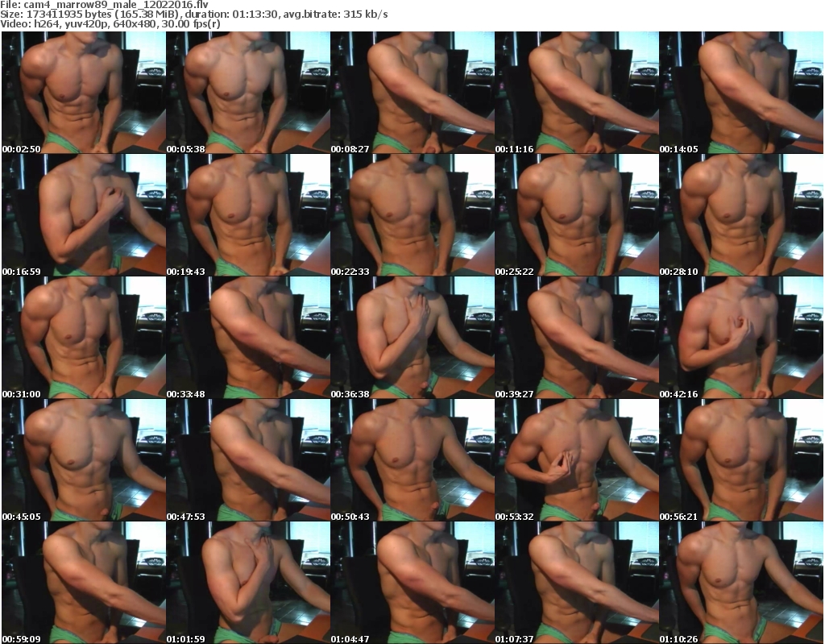This screenshot has width=825, height=644.
Task: Open the thumbnail timestamped 00:08:27
Action: tap(412, 93)
